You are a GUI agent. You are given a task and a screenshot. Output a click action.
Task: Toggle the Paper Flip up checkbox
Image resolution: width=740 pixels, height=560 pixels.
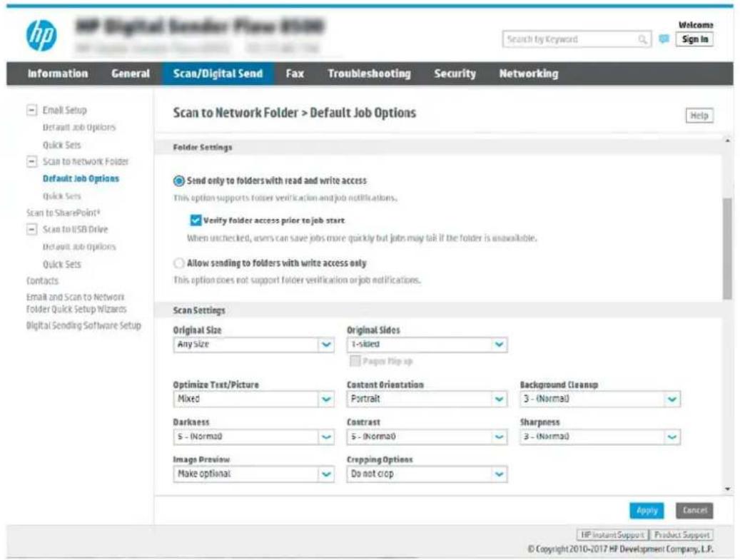click(355, 362)
